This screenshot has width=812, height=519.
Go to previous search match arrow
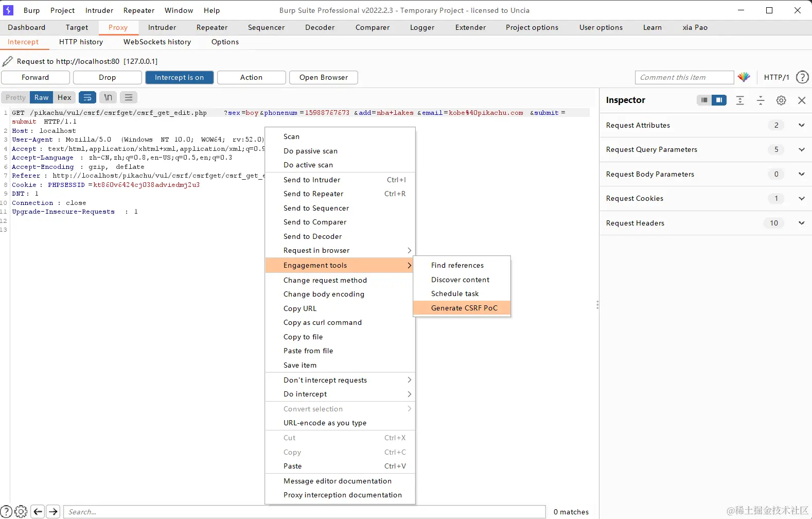tap(38, 511)
